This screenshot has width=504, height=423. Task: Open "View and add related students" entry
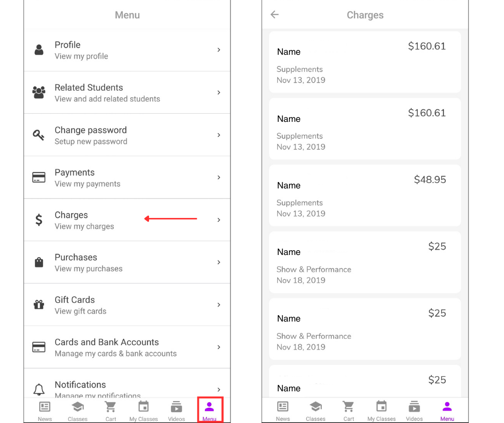(107, 99)
